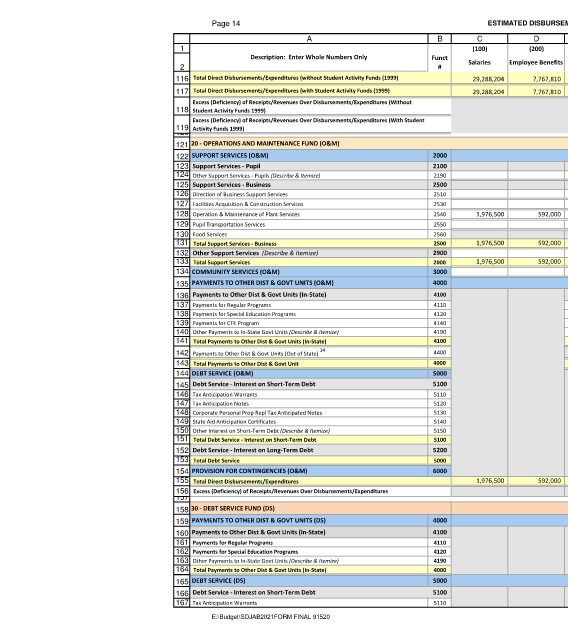Click function number 2190

click(x=439, y=176)
